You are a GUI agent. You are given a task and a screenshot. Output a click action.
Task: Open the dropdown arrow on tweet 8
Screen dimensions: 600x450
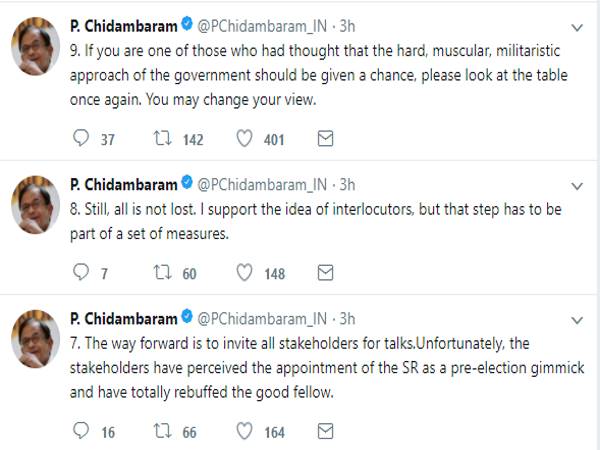575,185
